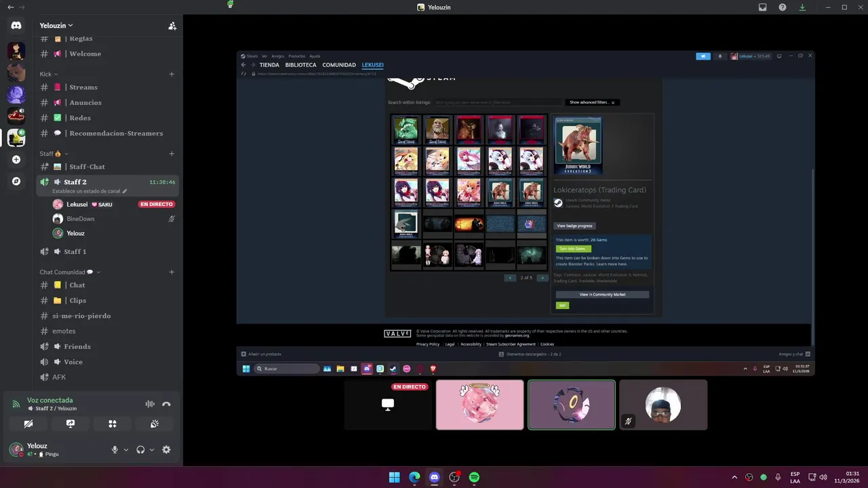Set a channel status for Staff 2
Screen dimensions: 868x488
click(90, 191)
